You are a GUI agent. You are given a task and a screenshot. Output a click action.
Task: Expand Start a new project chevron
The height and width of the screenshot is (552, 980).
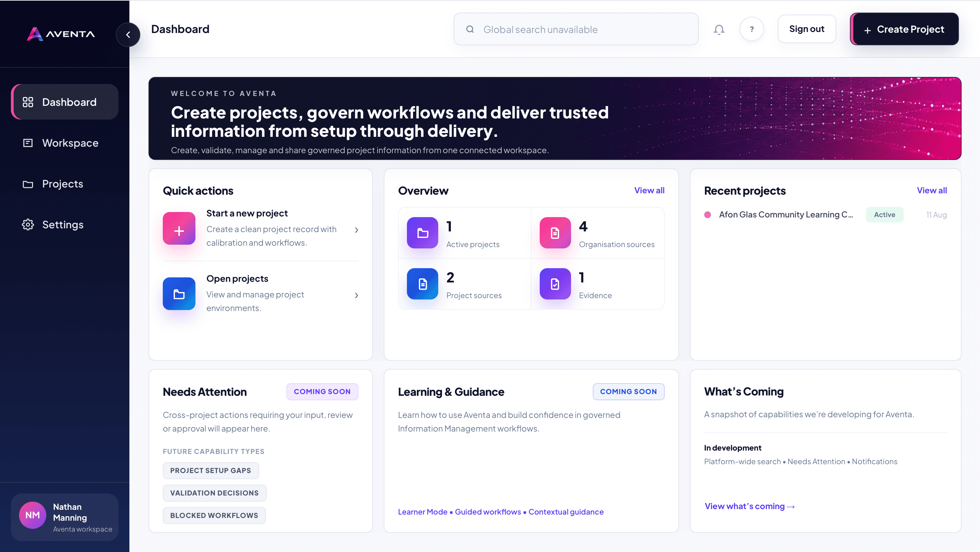point(357,230)
